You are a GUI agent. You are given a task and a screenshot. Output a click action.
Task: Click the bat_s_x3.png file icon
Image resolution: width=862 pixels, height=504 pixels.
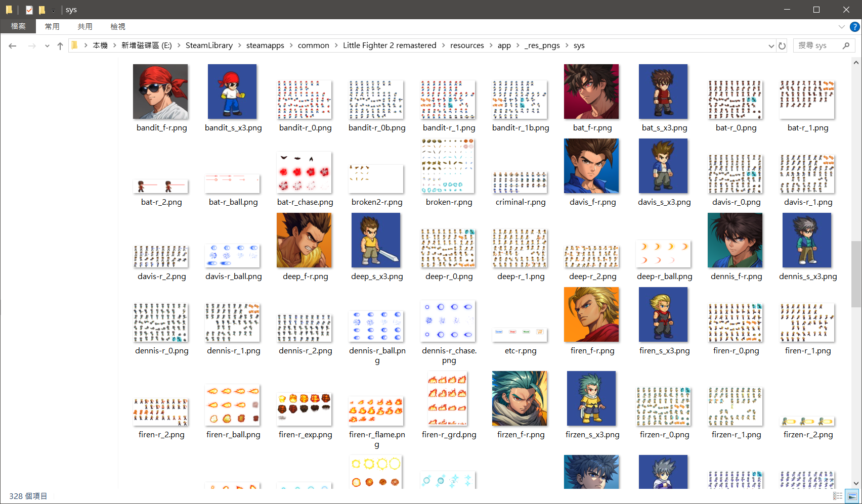click(663, 91)
